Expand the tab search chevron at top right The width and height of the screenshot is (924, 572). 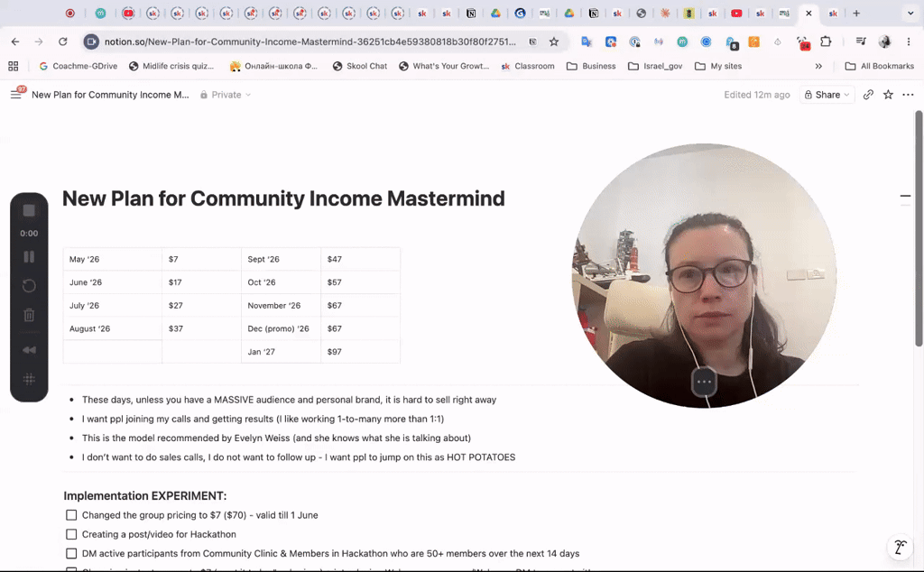pos(910,13)
